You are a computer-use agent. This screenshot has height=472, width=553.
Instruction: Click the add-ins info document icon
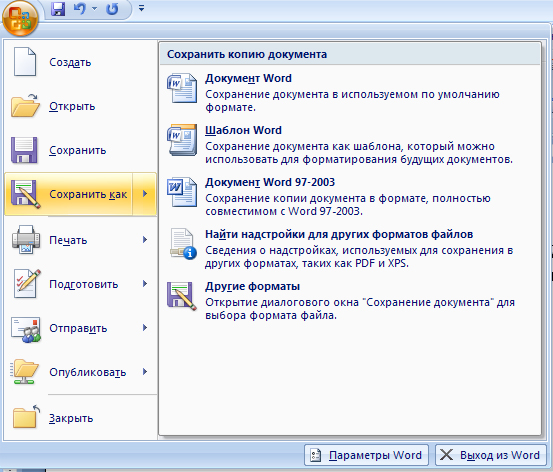click(x=183, y=244)
